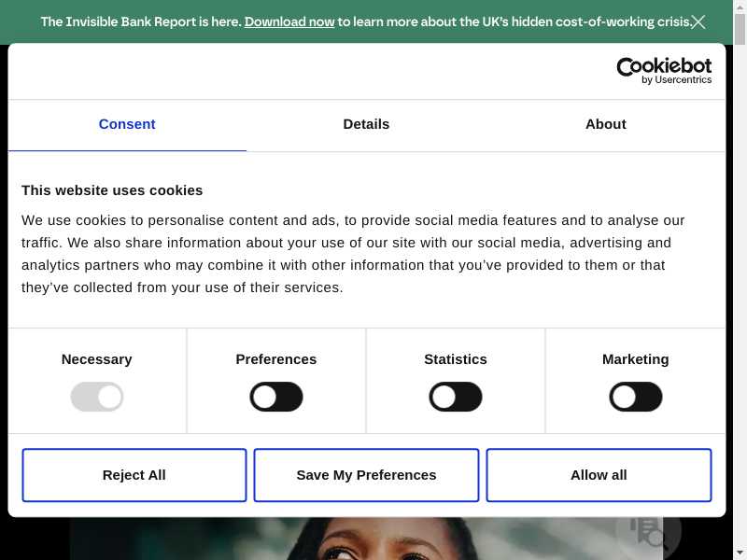
Task: Enable the Preferences cookies toggle
Action: pos(276,397)
